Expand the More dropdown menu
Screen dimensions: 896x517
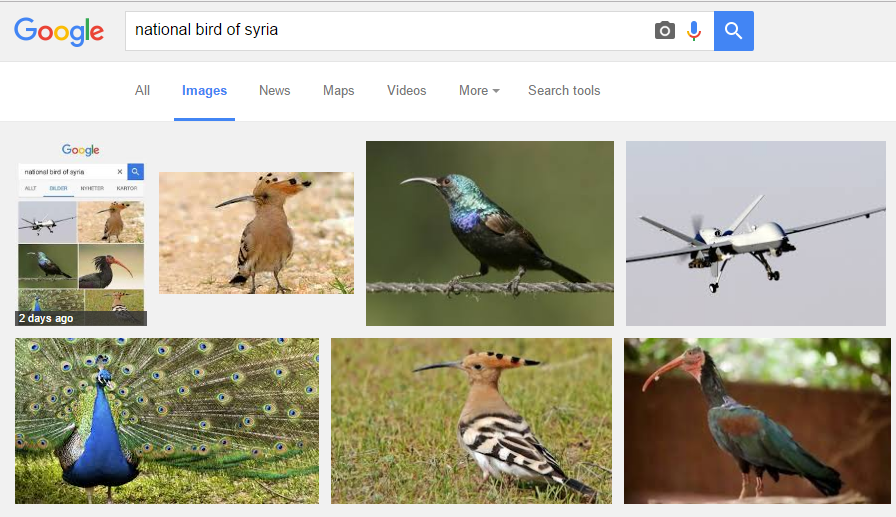[479, 91]
